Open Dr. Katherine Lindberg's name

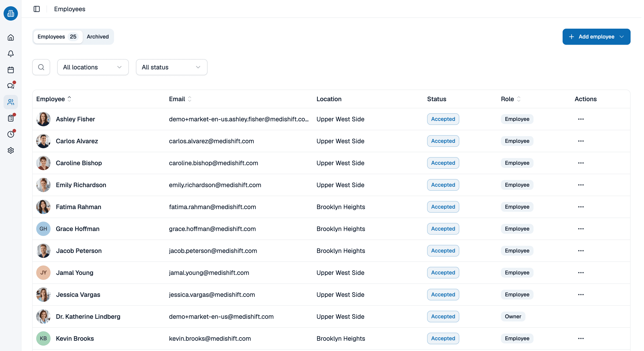(88, 317)
